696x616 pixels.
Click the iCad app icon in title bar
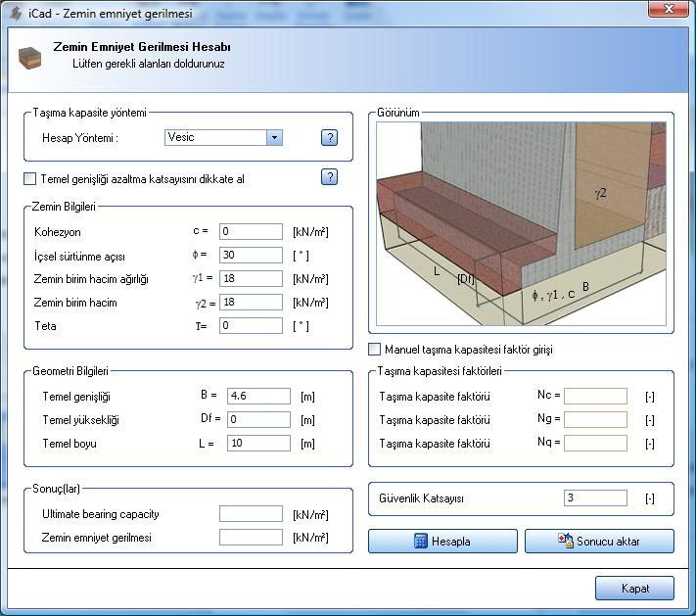click(x=16, y=14)
